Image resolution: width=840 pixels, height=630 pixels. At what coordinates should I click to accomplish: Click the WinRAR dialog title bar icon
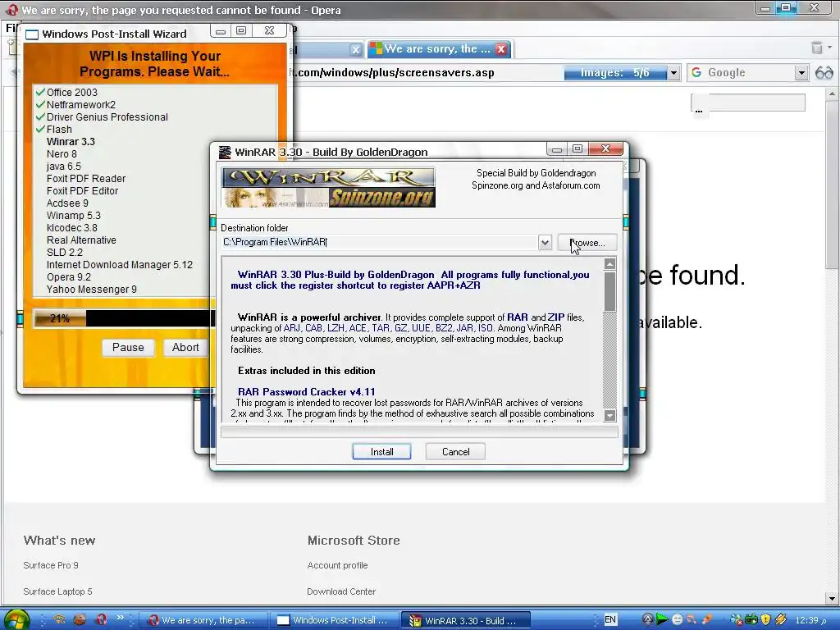pos(225,152)
